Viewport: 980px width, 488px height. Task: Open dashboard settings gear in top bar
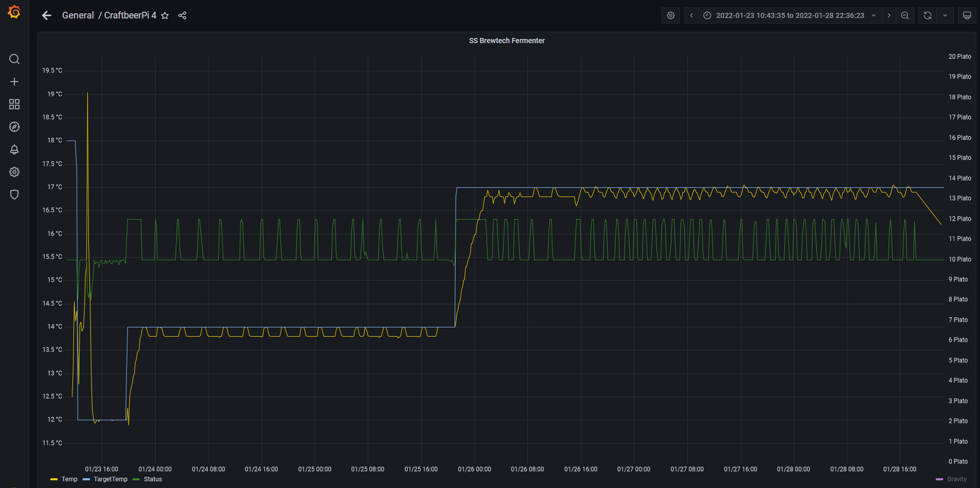670,15
